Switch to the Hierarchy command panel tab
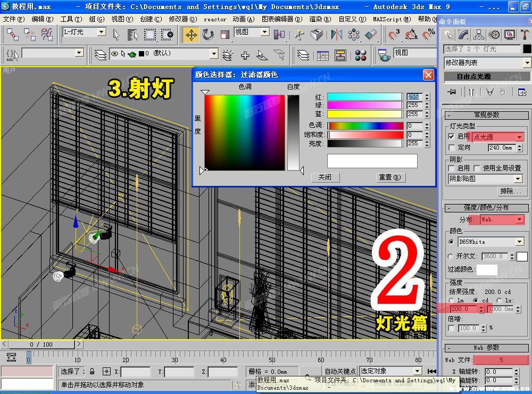532x394 pixels. click(x=479, y=34)
